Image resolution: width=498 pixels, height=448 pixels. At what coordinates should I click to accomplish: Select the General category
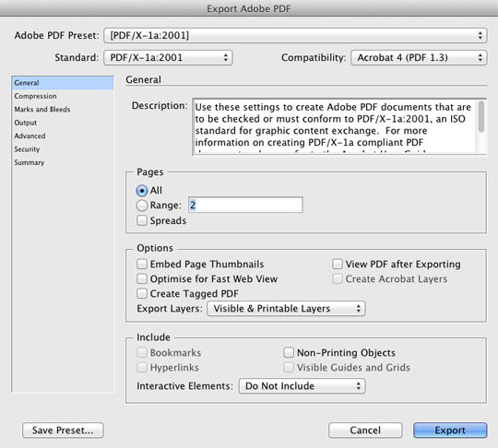click(63, 83)
